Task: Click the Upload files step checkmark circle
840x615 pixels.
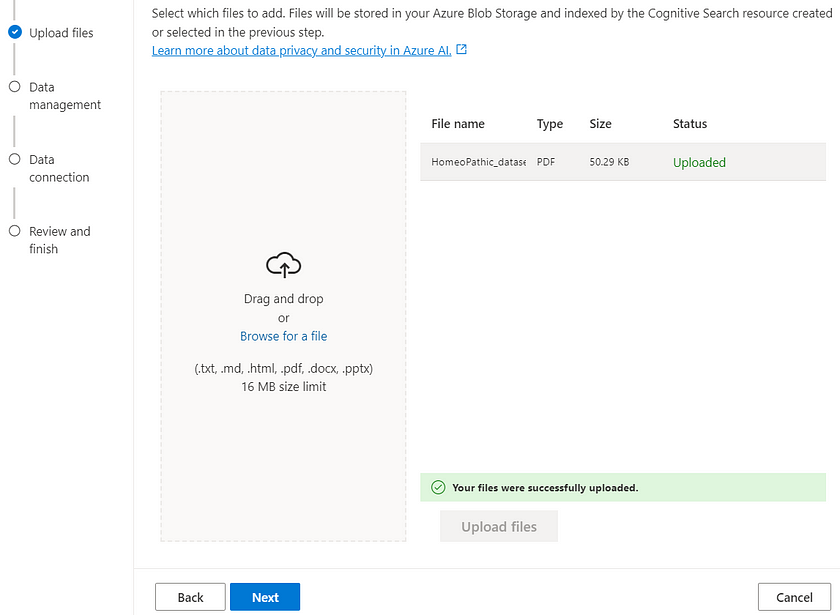Action: (15, 32)
